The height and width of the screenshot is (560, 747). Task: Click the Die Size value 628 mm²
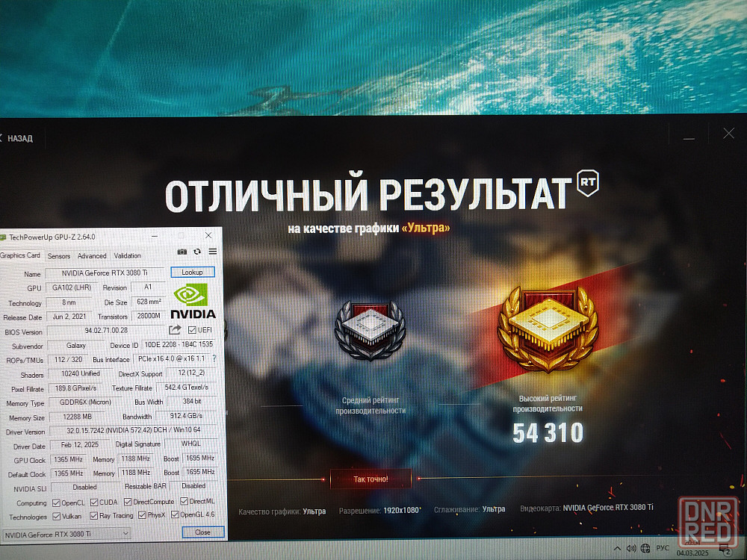tap(149, 302)
